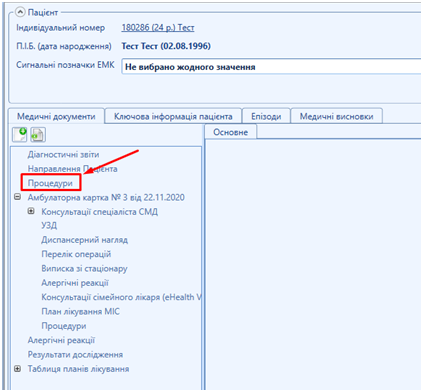Select План лікування МІС item
The width and height of the screenshot is (423, 392).
[80, 312]
